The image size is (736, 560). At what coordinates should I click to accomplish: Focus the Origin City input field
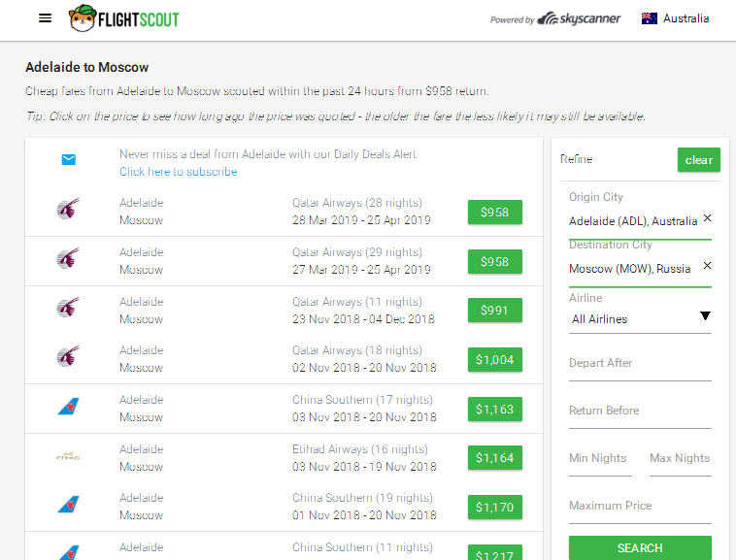(633, 221)
